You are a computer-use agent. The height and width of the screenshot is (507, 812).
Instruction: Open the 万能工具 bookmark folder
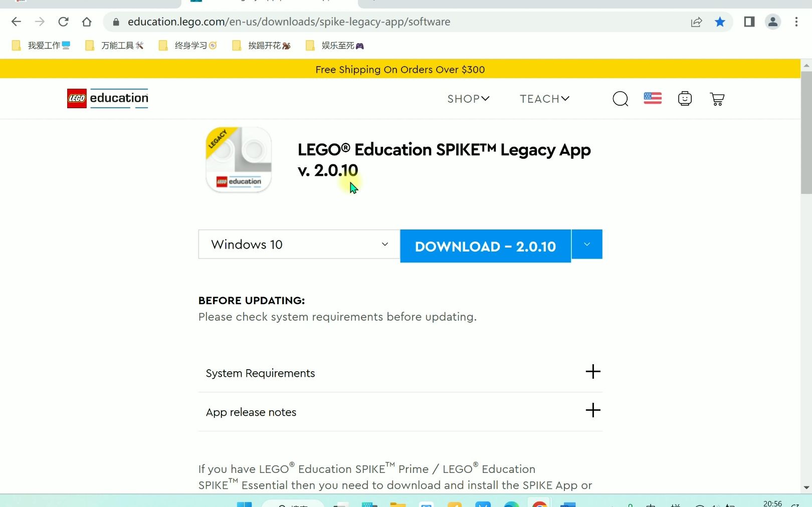coord(115,46)
